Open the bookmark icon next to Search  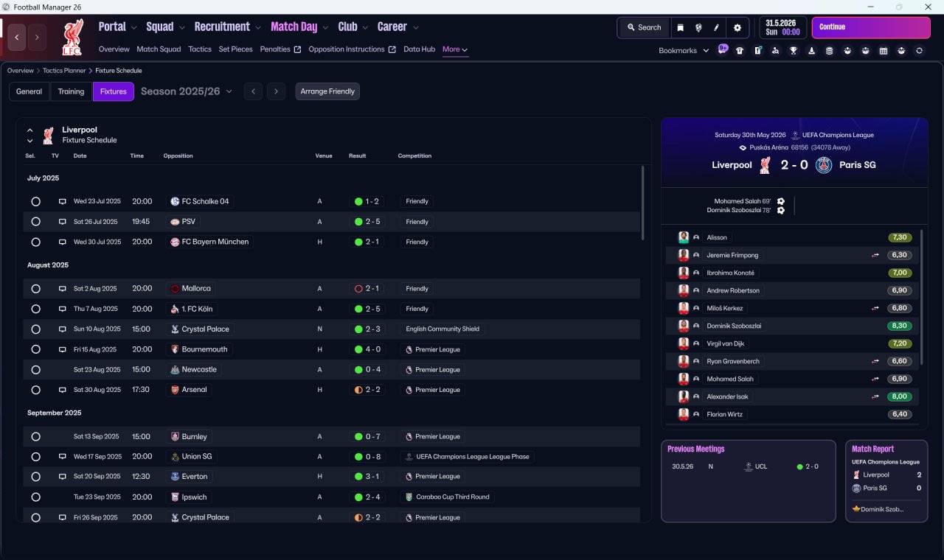(681, 27)
